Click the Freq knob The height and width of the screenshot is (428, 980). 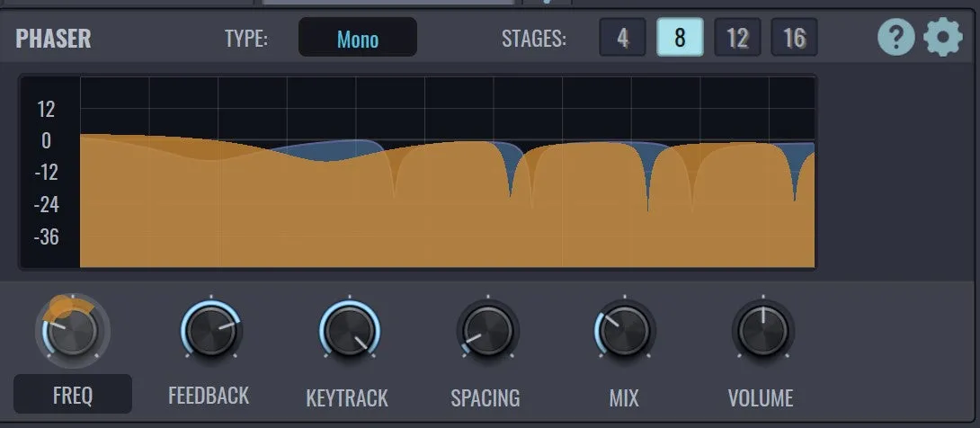(73, 330)
